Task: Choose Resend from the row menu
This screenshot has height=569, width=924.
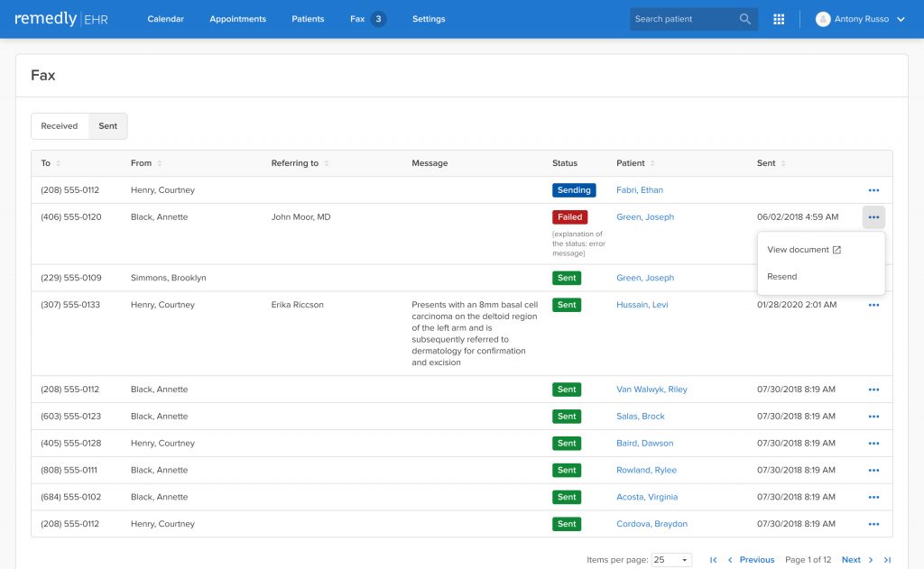Action: 782,277
